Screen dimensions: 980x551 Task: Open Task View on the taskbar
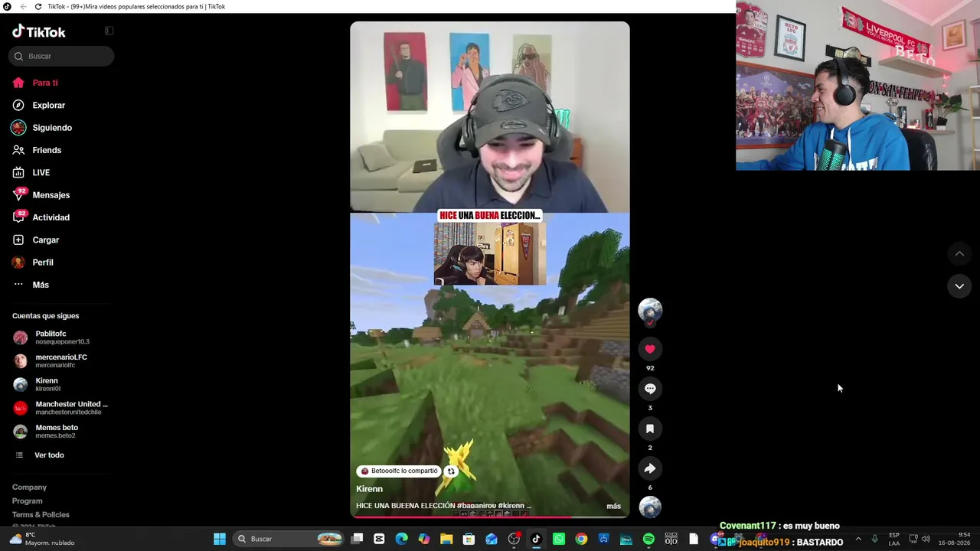pos(357,539)
